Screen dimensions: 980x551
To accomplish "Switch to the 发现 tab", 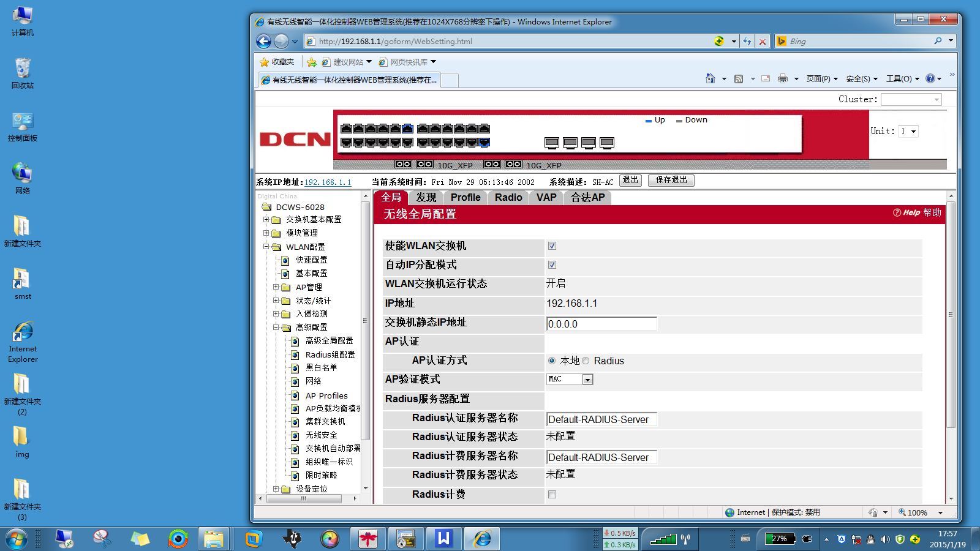I will 426,197.
